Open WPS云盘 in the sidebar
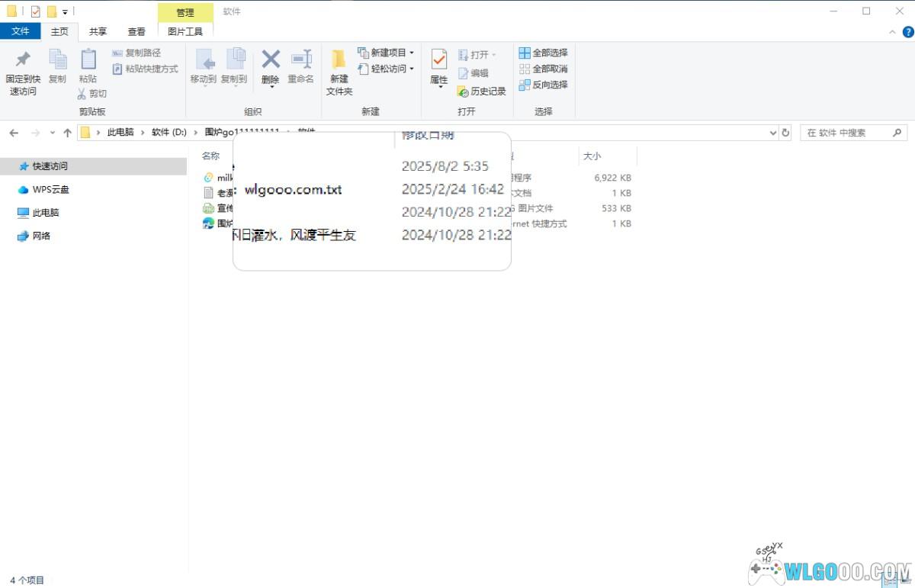The image size is (915, 588). pos(50,190)
